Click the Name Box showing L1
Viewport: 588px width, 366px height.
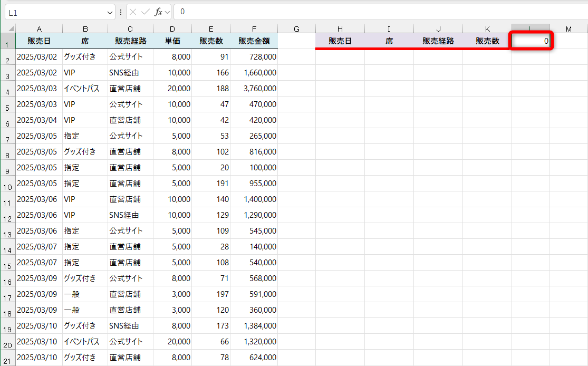tap(53, 12)
